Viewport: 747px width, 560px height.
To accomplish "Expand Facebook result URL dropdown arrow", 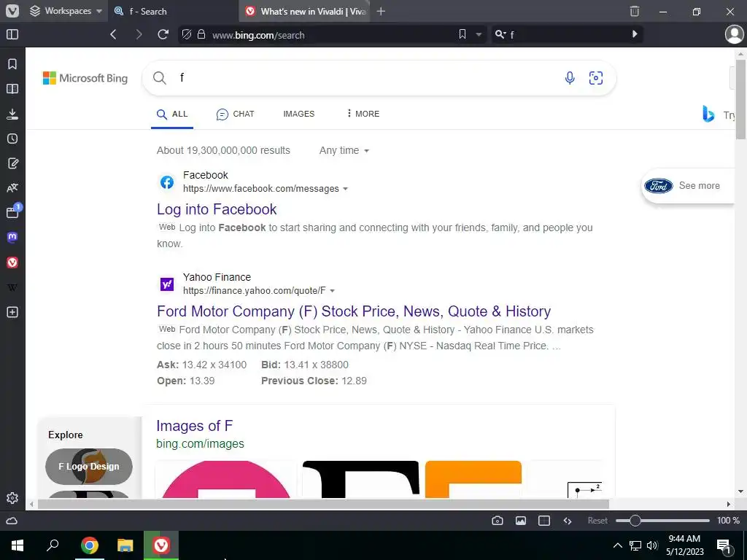I will click(345, 189).
